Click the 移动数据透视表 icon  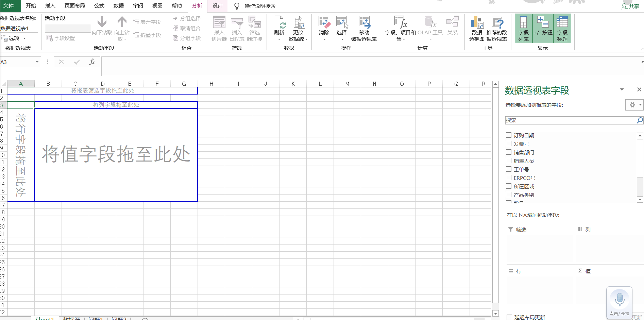(364, 22)
